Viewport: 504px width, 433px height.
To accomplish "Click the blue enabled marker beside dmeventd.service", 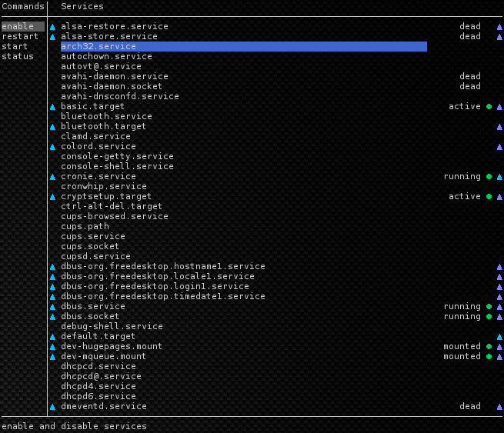I will point(52,407).
